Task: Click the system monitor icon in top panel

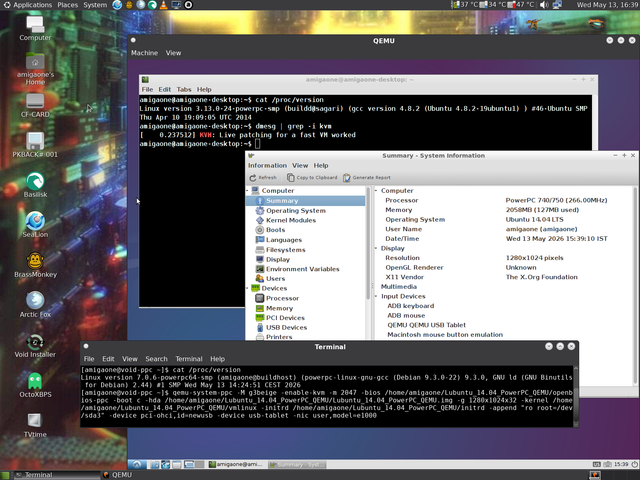Action: coord(176,5)
